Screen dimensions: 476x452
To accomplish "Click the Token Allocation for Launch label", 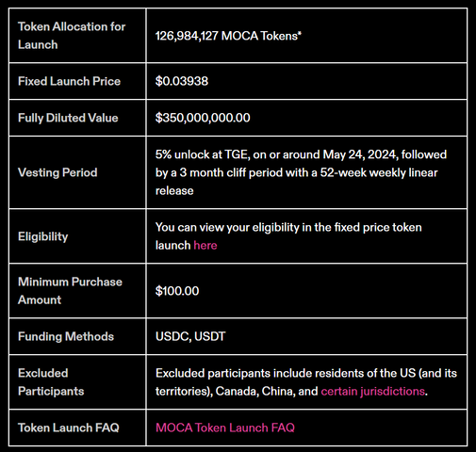I will 72,36.
